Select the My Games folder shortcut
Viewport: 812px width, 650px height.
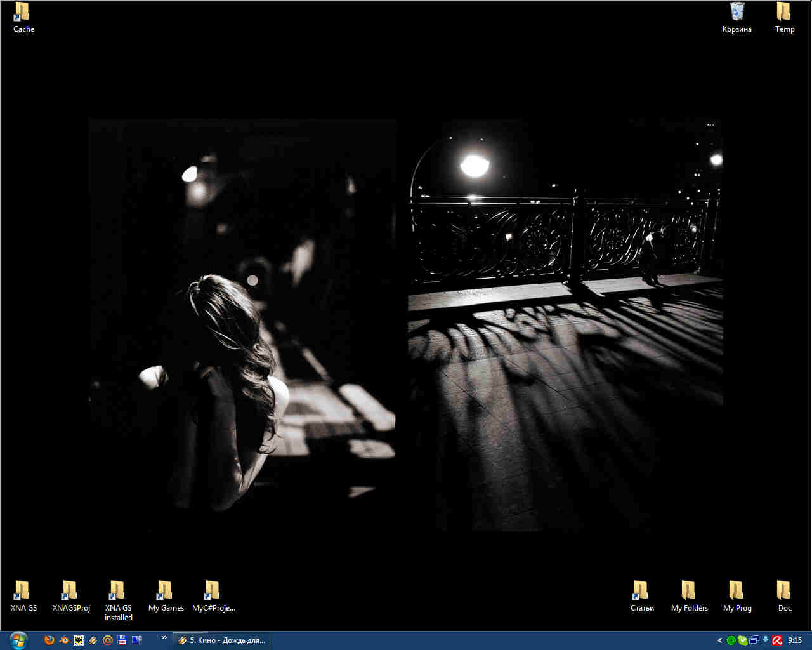[x=166, y=597]
